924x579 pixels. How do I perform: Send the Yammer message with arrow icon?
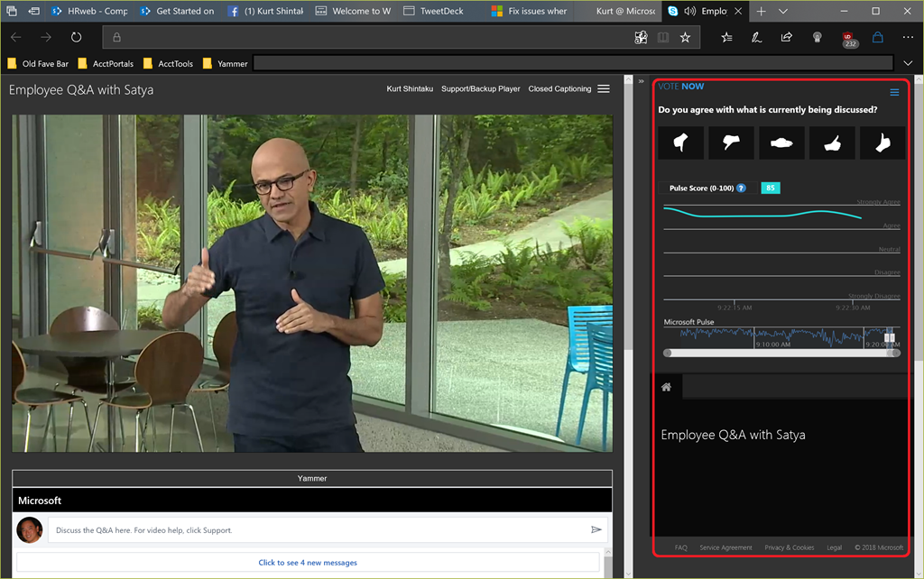click(596, 530)
